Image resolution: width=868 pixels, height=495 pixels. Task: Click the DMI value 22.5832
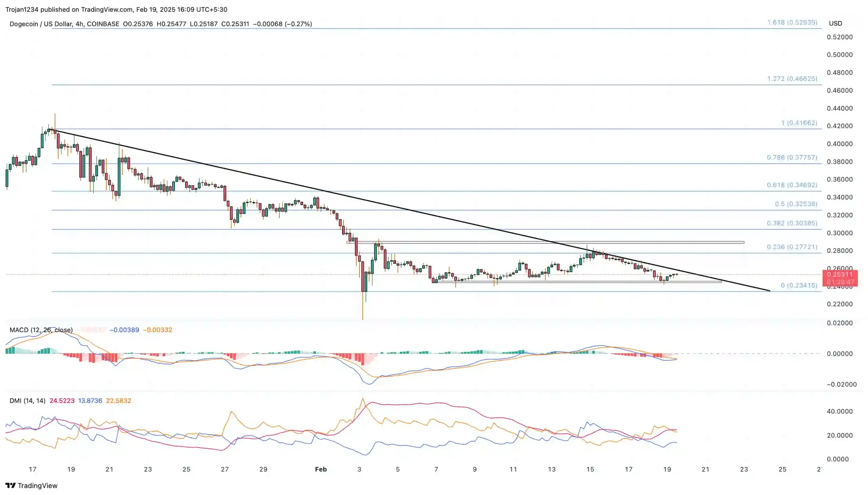pos(118,400)
